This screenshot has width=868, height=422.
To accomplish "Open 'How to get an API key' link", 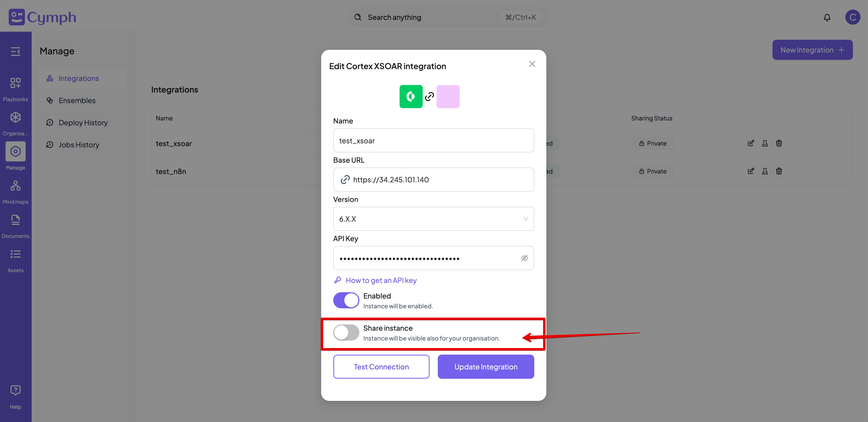I will [381, 280].
